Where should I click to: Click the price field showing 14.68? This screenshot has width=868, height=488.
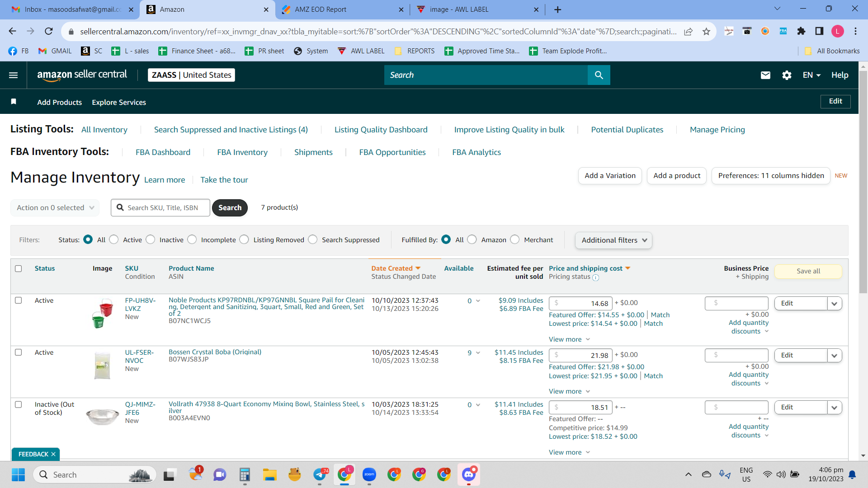coord(580,304)
